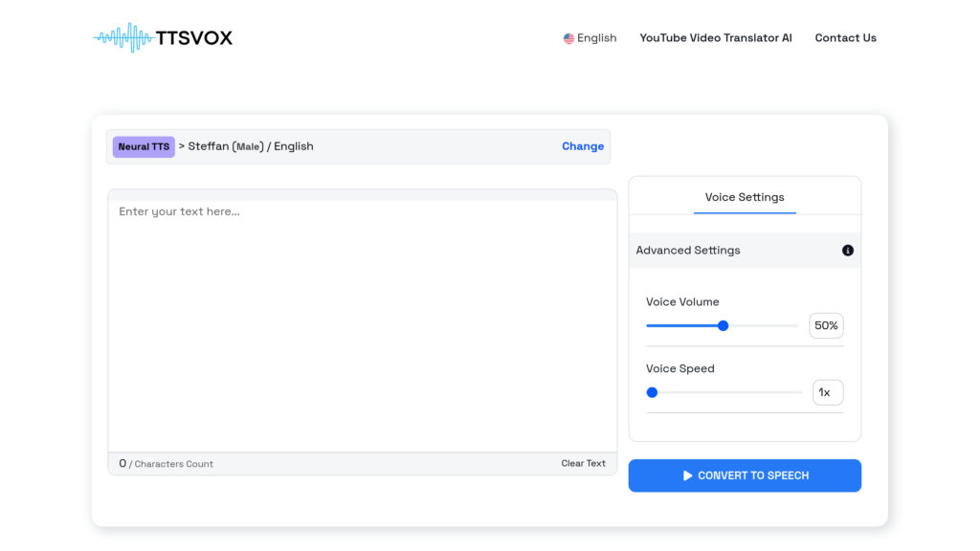This screenshot has width=980, height=551.
Task: Switch to the Voice Settings tab
Action: tap(745, 197)
